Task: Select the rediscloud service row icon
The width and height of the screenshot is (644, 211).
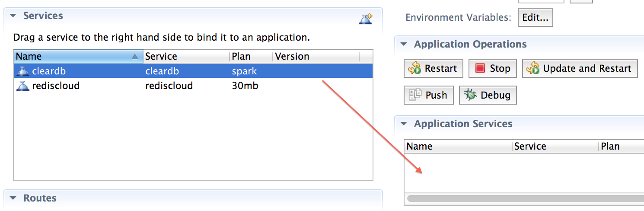Action: [22, 86]
